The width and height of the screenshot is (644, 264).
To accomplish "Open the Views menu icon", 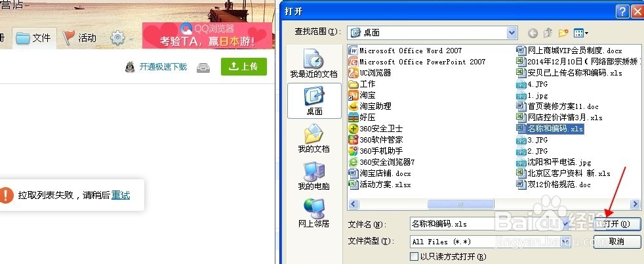I will pos(581,32).
